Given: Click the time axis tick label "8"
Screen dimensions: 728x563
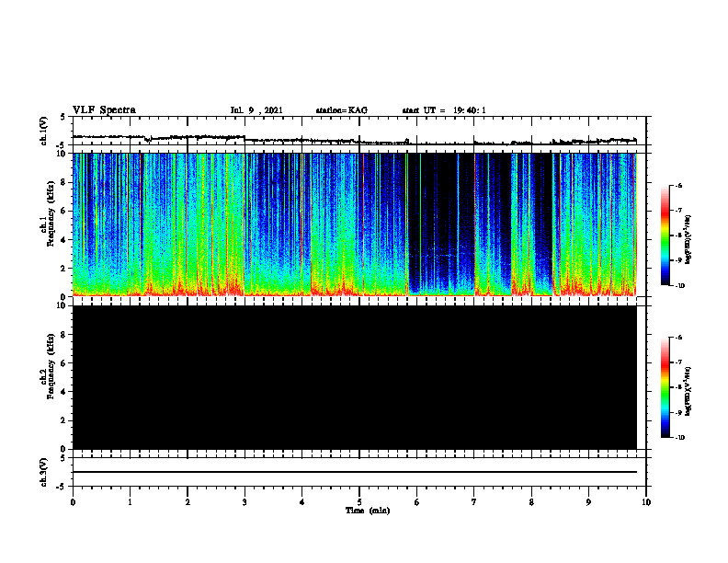Looking at the screenshot, I should [x=531, y=502].
